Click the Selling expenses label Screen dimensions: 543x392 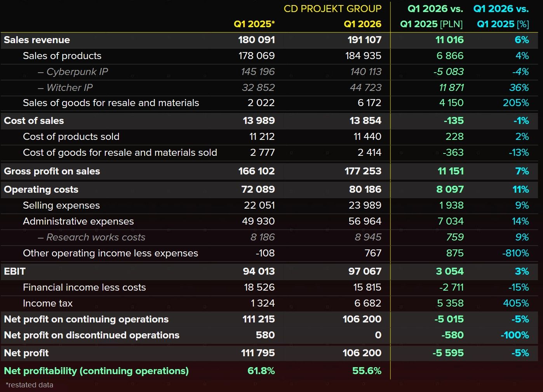pos(61,206)
